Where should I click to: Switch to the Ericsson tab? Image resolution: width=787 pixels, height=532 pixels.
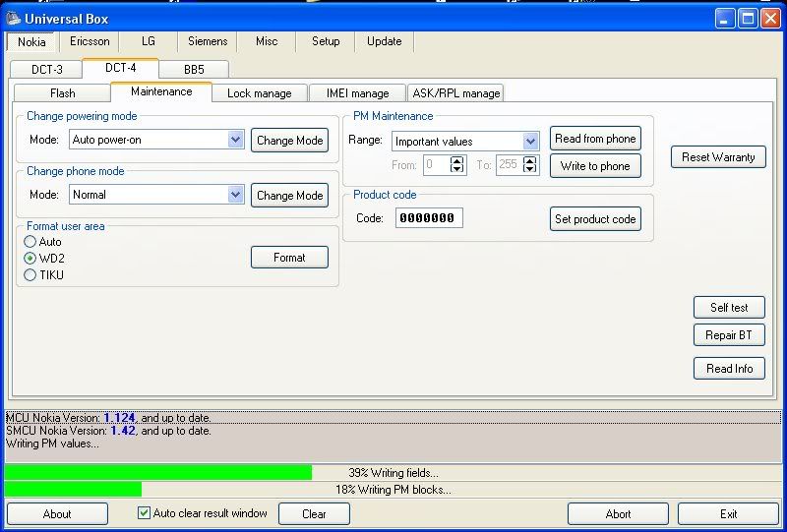point(90,41)
